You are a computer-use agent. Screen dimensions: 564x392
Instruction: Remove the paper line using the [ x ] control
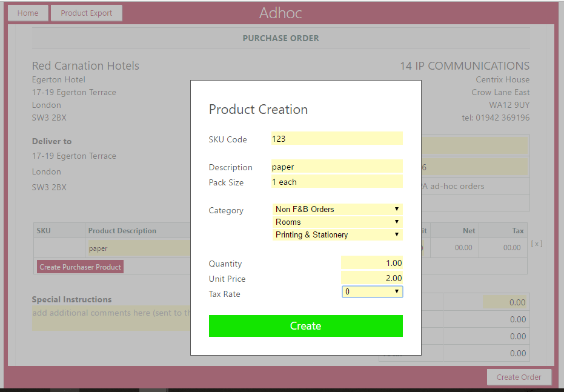tap(537, 243)
